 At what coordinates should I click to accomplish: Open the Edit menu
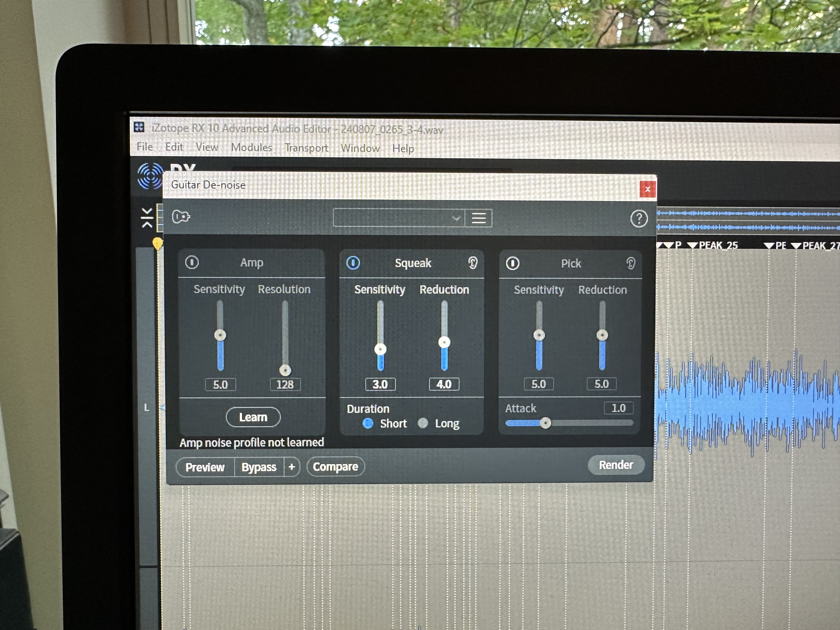(x=174, y=147)
